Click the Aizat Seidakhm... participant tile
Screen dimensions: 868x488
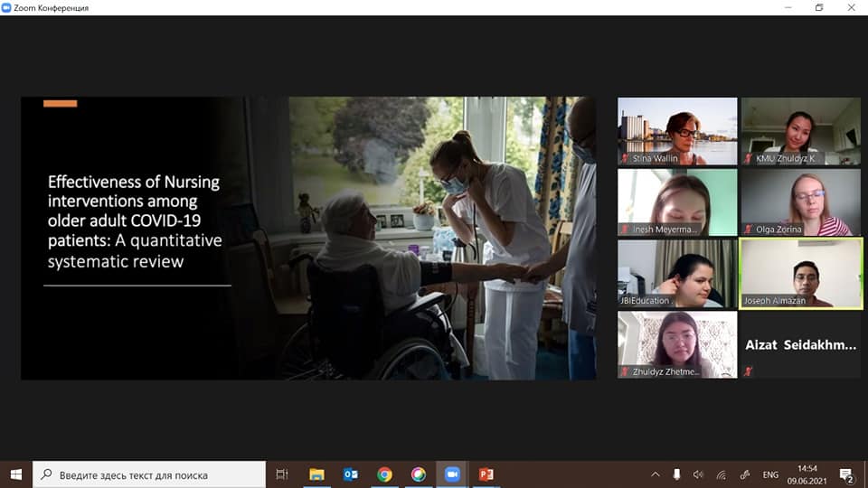coord(801,345)
